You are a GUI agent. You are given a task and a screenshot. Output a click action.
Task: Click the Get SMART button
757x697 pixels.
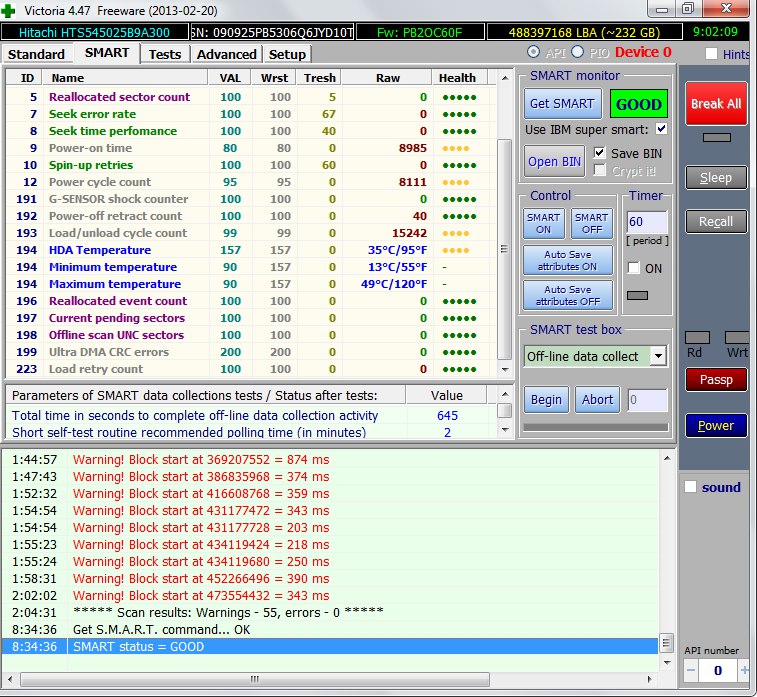[562, 104]
